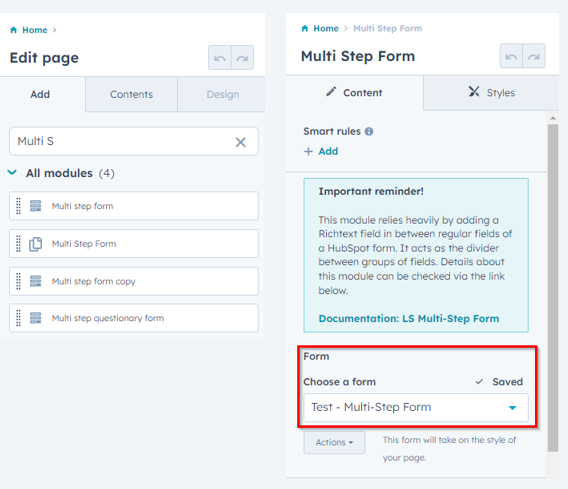The image size is (568, 489).
Task: Click the right panel vertical scrollbar
Action: tap(553, 288)
